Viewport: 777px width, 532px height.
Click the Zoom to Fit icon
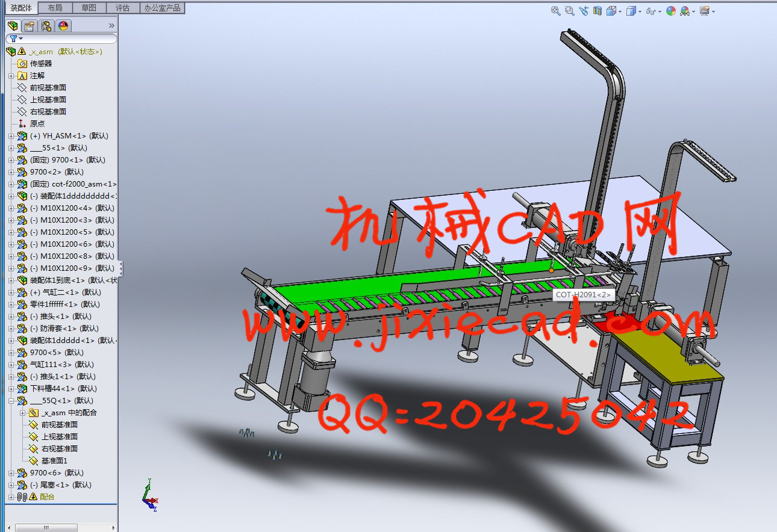(556, 11)
